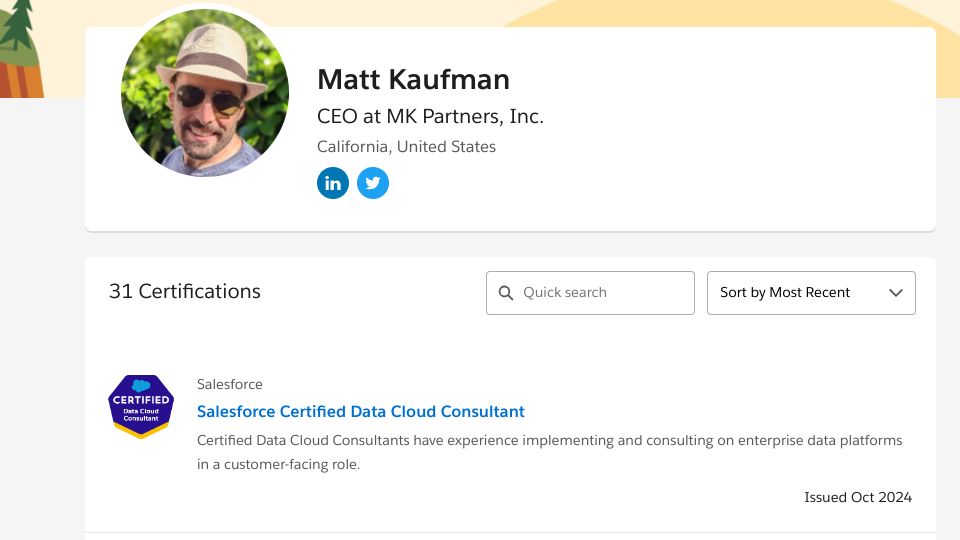Select the 31 Certifications heading
960x540 pixels.
tap(185, 291)
